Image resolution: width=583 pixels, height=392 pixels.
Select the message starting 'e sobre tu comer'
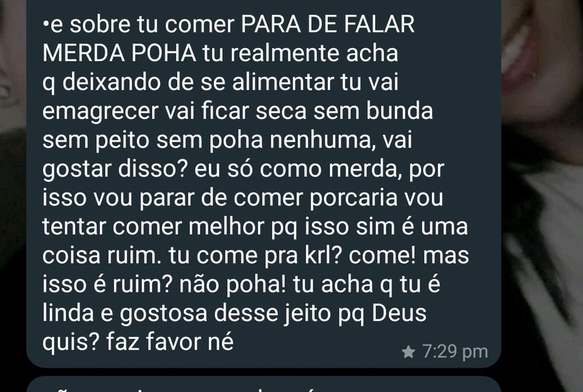coord(264,182)
